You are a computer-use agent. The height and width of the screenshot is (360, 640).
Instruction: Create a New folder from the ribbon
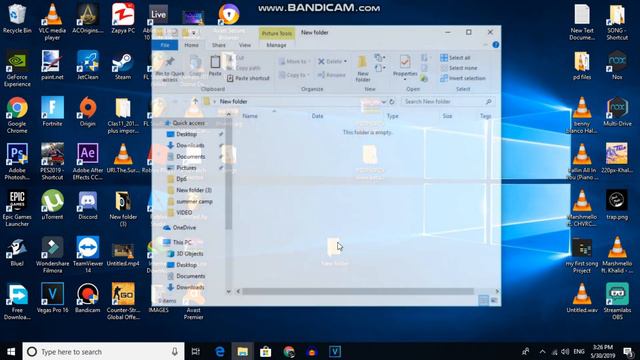pyautogui.click(x=362, y=69)
